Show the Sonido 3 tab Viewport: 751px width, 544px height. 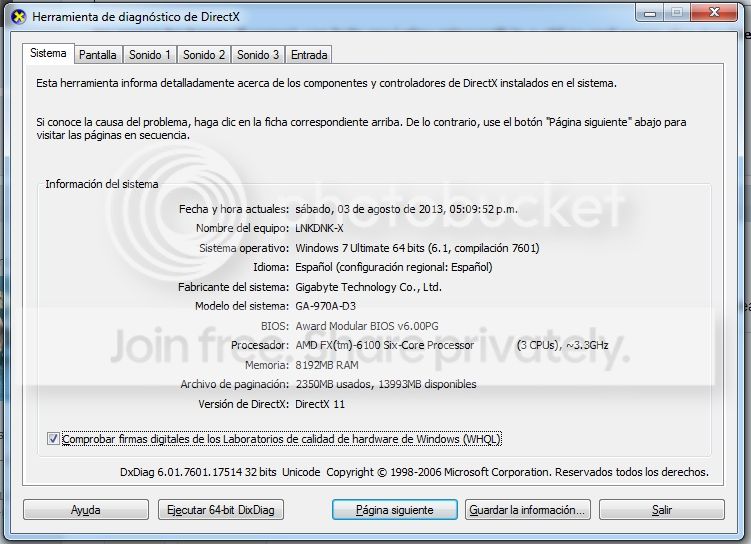click(258, 55)
